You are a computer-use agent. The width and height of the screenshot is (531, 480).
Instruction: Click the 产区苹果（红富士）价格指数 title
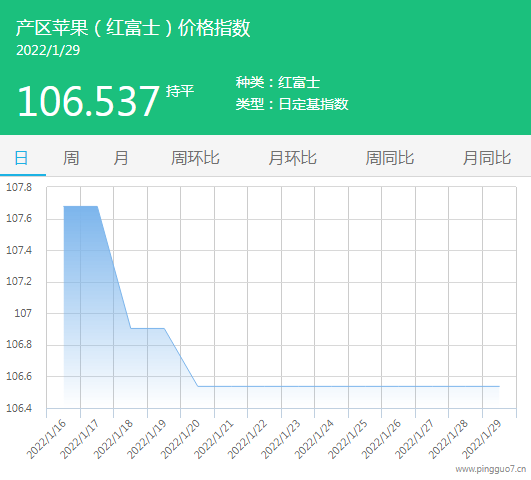click(133, 28)
